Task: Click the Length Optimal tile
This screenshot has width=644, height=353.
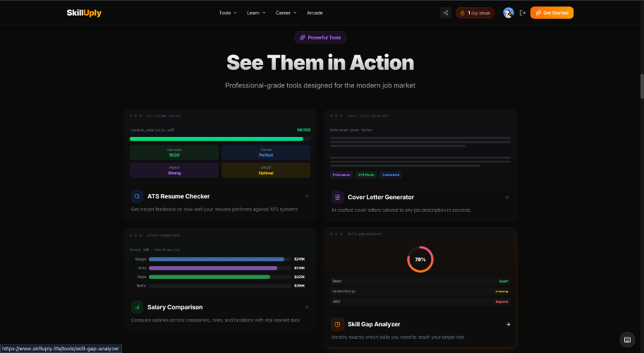Action: (x=266, y=170)
